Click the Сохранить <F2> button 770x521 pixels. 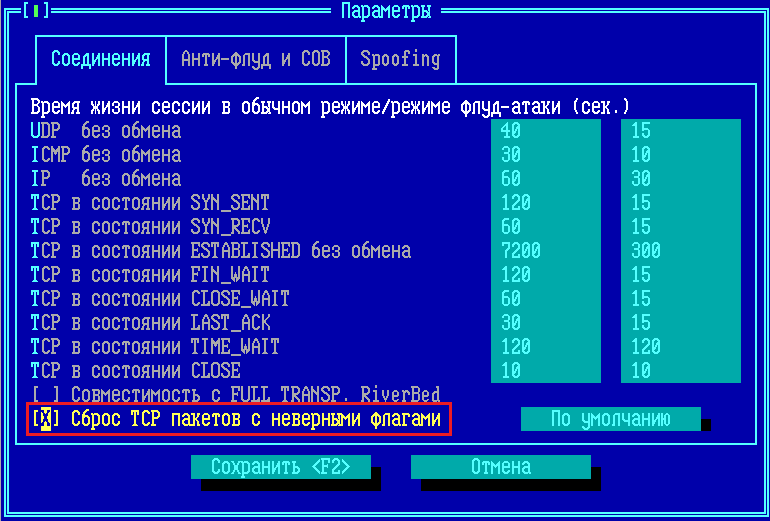coord(281,467)
